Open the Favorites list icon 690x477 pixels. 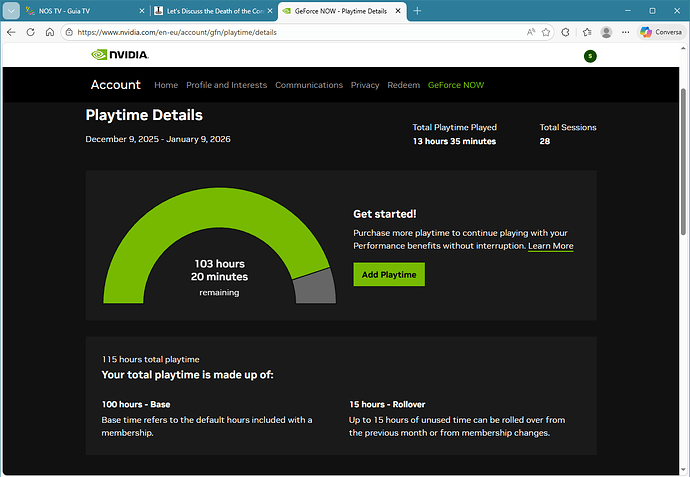click(586, 32)
